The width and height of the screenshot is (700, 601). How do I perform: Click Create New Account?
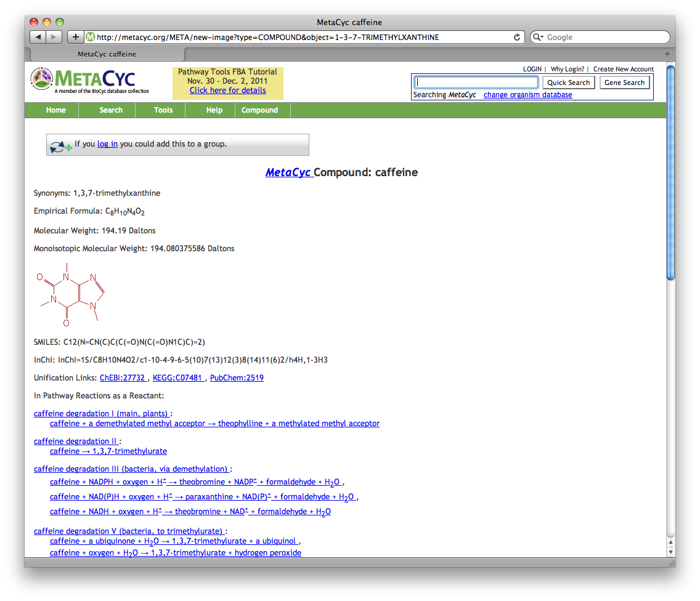[623, 69]
